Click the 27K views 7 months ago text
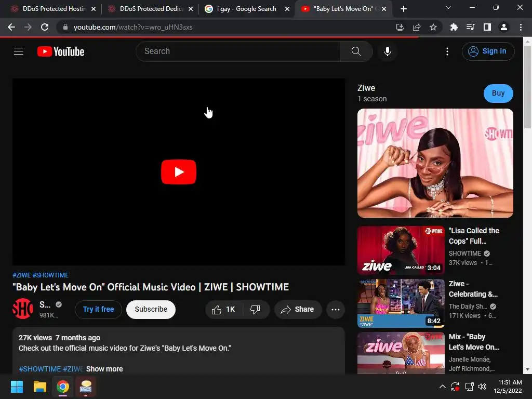The width and height of the screenshot is (532, 399). 59,338
